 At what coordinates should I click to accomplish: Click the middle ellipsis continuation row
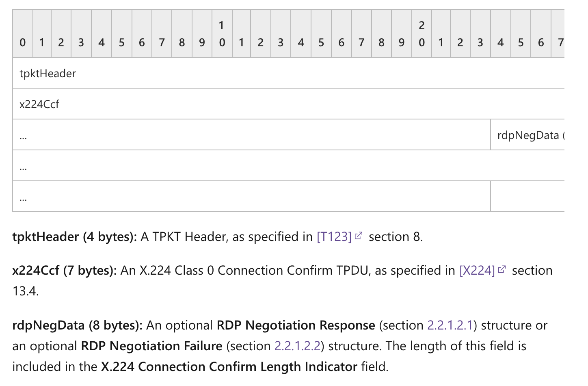(x=289, y=166)
